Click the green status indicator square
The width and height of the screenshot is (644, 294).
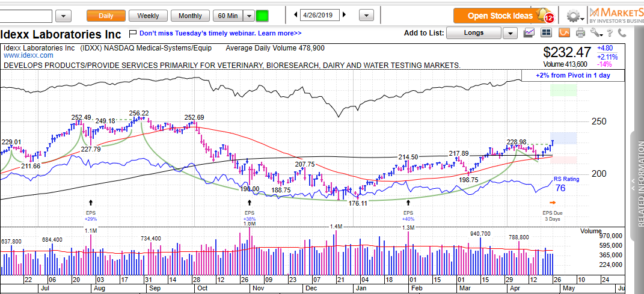click(x=262, y=16)
